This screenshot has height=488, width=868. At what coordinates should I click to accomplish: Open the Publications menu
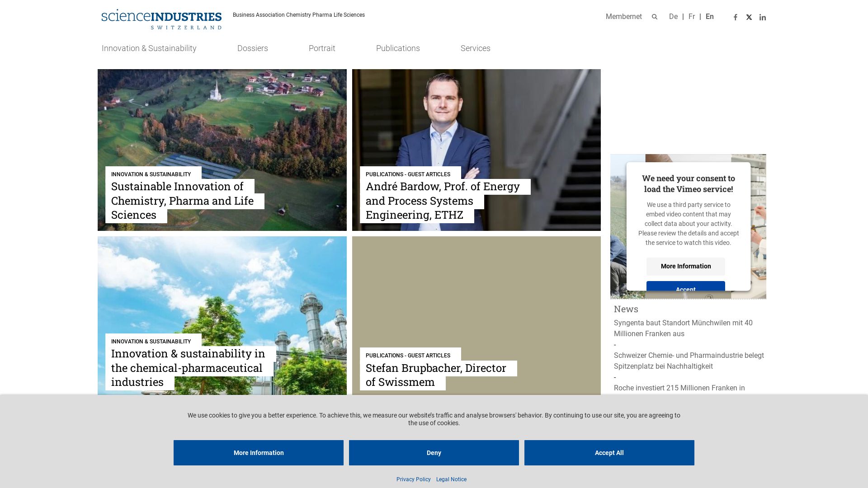398,48
